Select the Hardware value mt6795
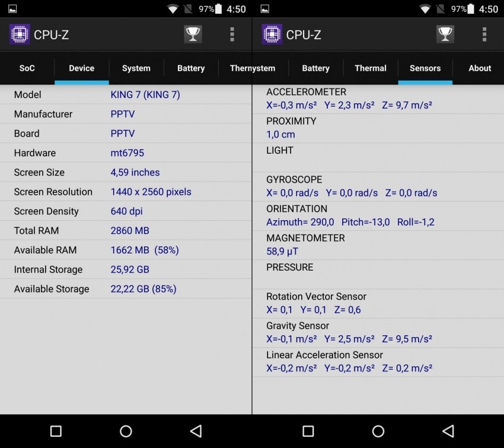The width and height of the screenshot is (504, 448). coord(127,152)
